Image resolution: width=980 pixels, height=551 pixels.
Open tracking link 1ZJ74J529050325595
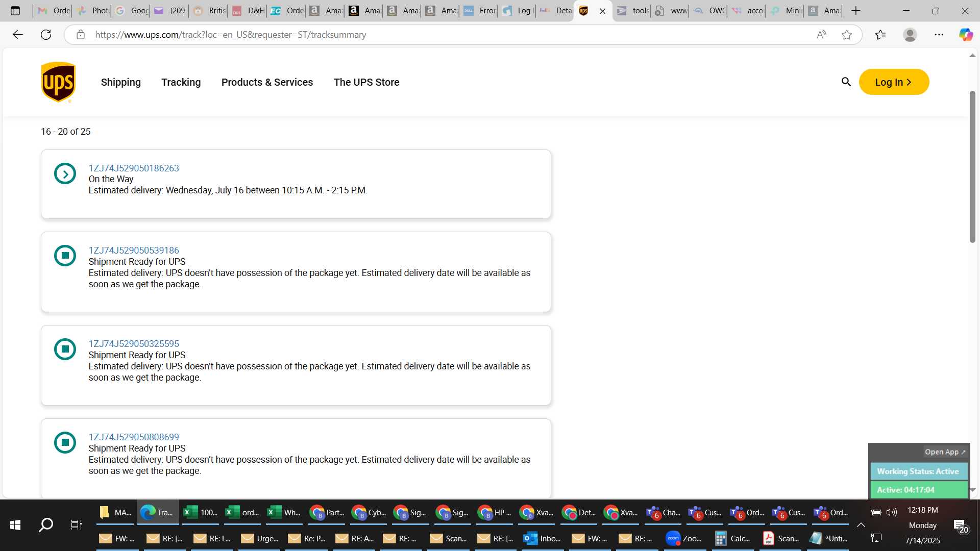click(134, 344)
